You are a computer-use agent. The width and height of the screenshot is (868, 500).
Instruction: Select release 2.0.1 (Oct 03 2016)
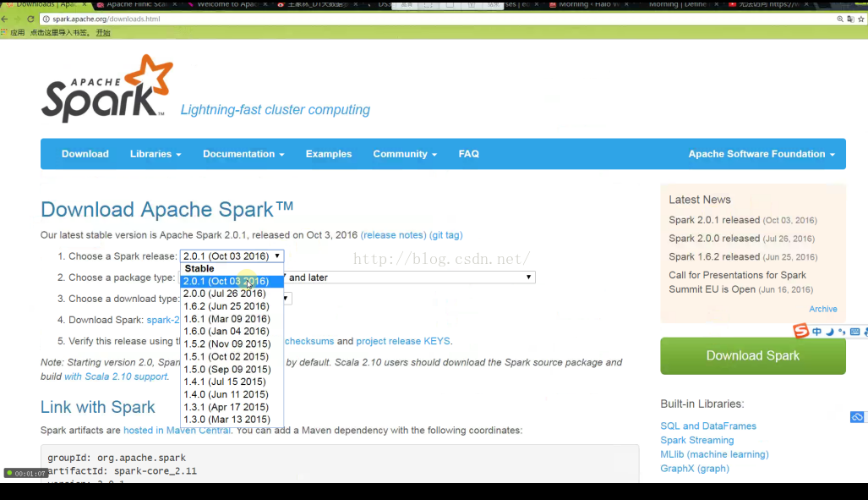coord(232,281)
